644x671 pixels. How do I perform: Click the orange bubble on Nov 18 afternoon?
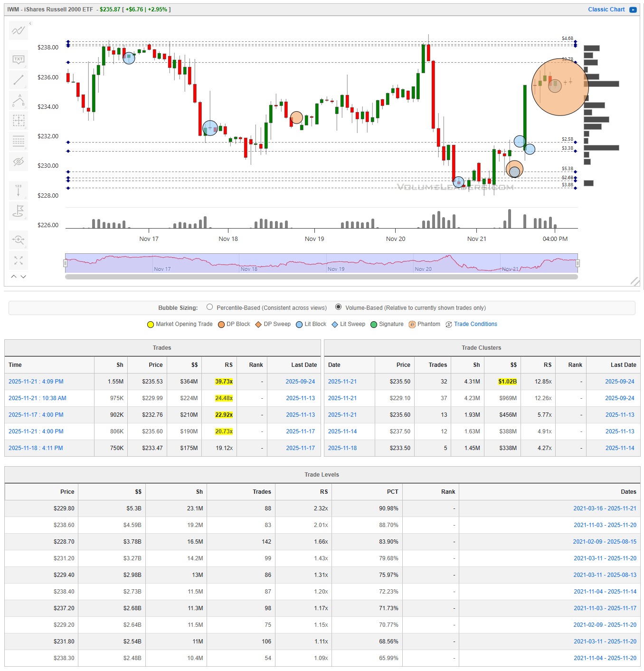[296, 117]
